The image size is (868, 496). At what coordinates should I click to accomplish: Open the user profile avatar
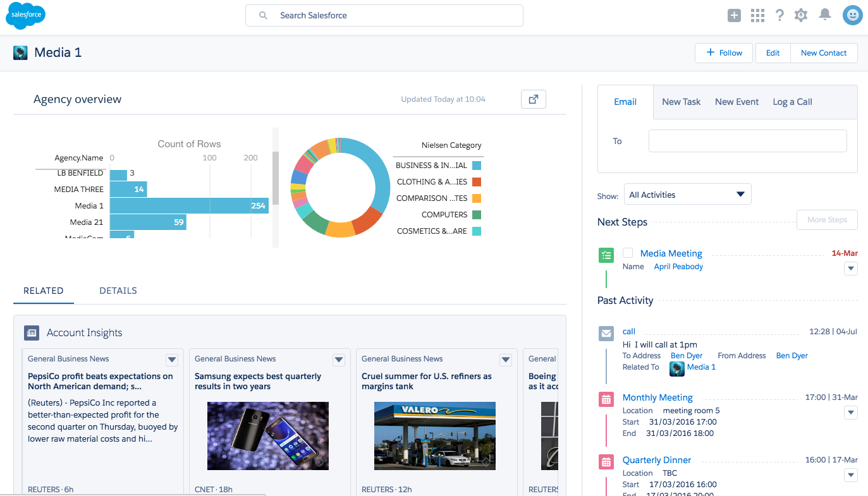pos(853,16)
